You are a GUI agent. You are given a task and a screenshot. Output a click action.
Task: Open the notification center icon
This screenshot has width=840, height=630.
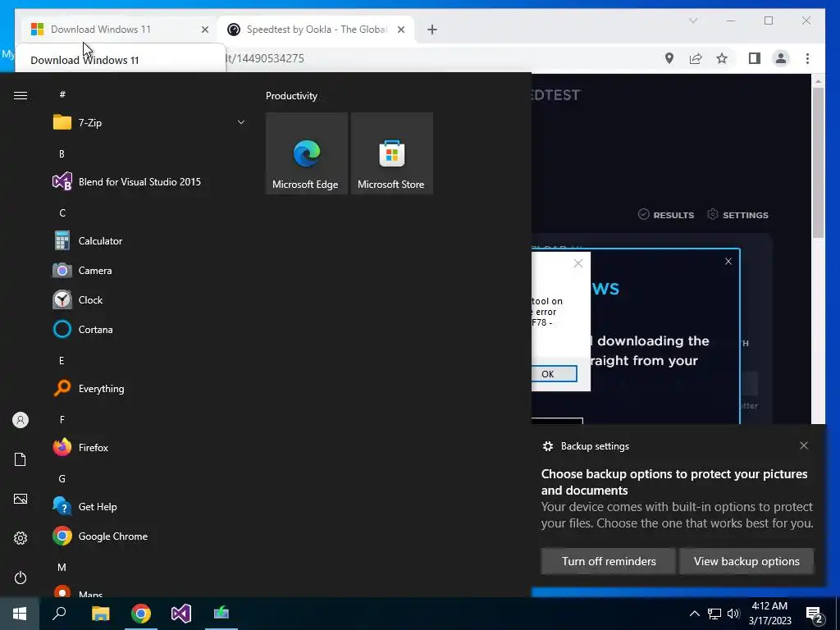click(815, 615)
